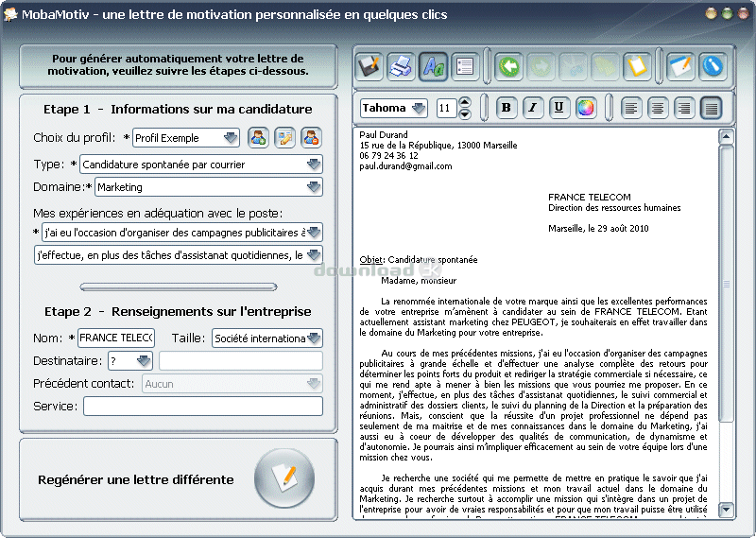The image size is (756, 538).
Task: Click the letter's vertical scrollbar thumb
Action: coord(726,284)
